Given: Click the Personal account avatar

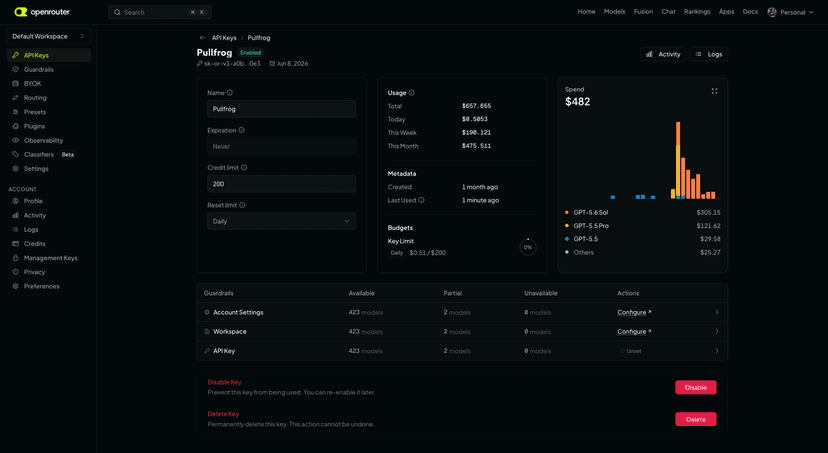Looking at the screenshot, I should 772,12.
